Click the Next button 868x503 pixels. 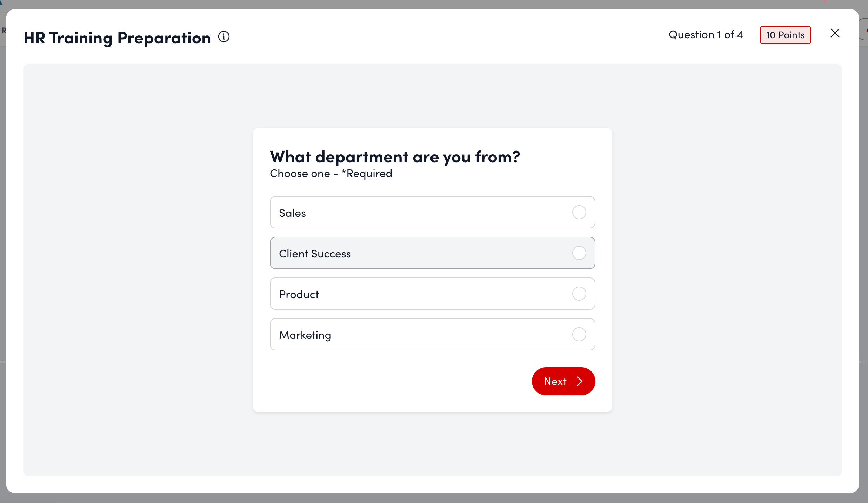[563, 381]
